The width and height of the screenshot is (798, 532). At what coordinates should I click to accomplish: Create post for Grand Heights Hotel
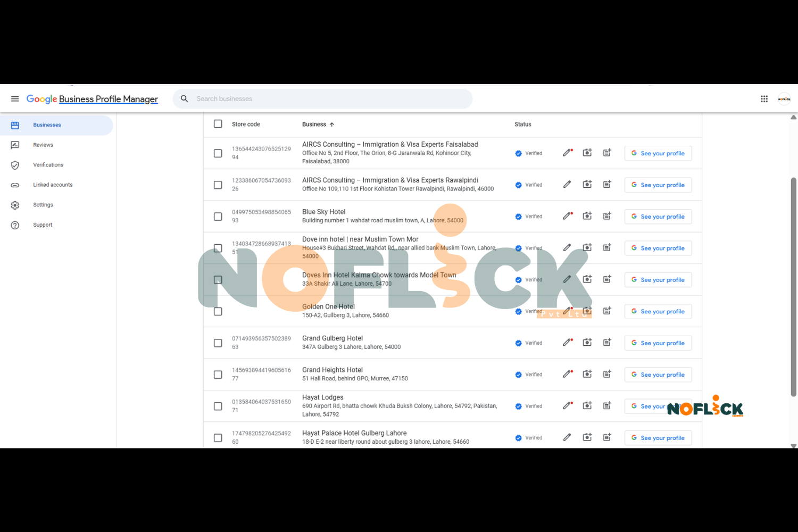click(x=607, y=374)
